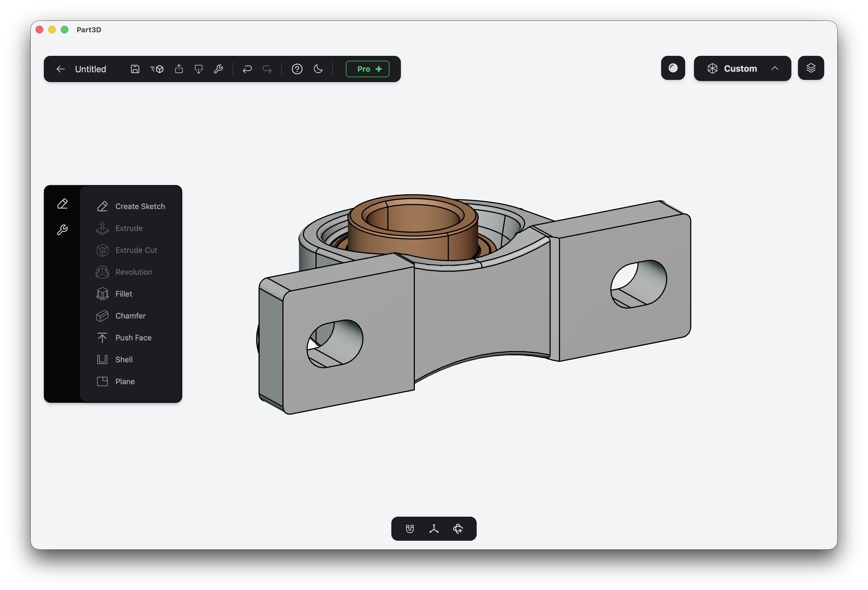Rename the file in the Untitled field
This screenshot has width=868, height=590.
click(90, 69)
